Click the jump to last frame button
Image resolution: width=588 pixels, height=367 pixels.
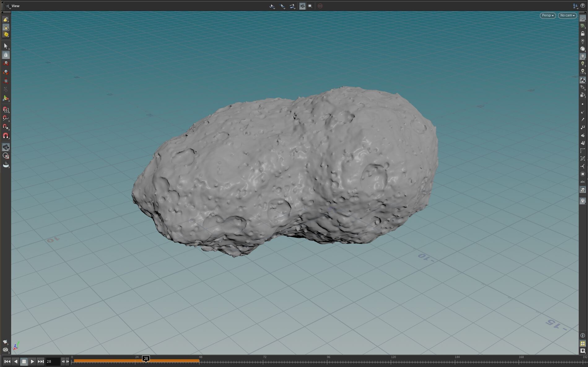(41, 361)
